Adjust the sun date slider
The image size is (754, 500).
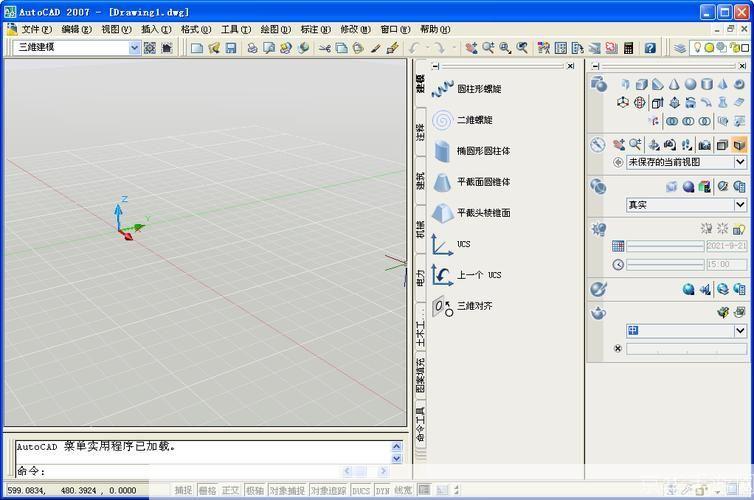point(665,246)
